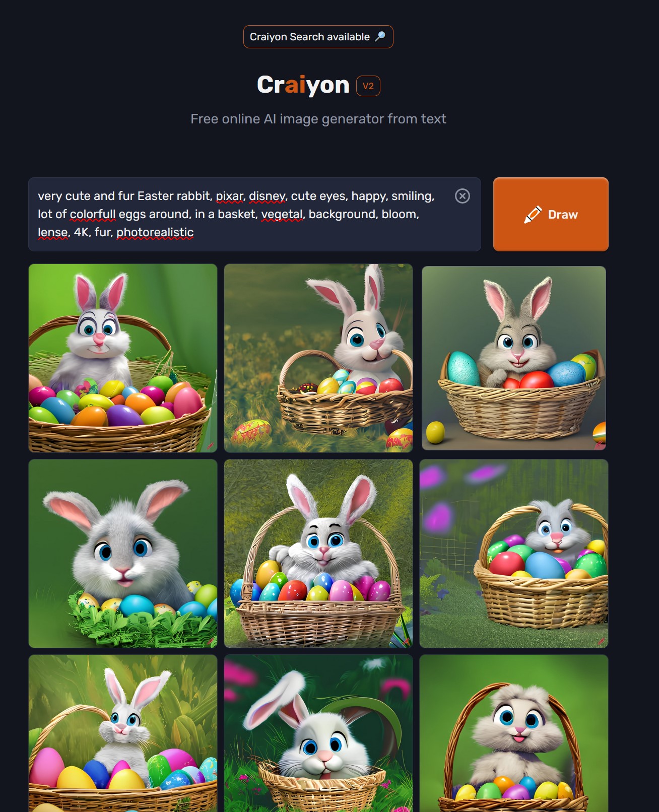This screenshot has width=659, height=812.
Task: Open top-right rabbit with red eggs image
Action: (x=513, y=358)
